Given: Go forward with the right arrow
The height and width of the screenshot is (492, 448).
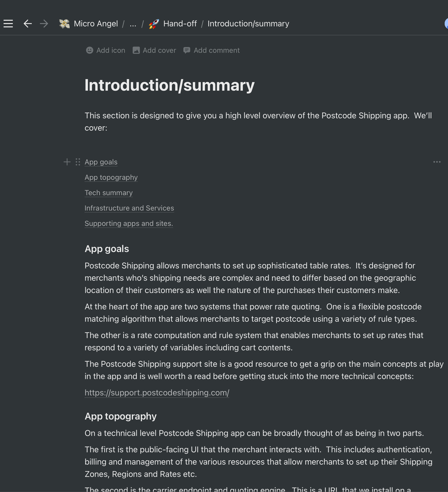Looking at the screenshot, I should 44,24.
